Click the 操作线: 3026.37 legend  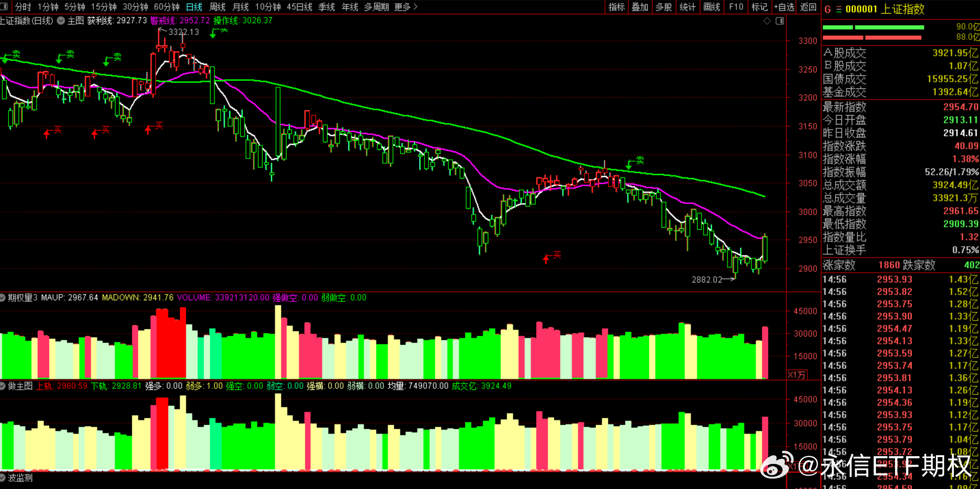point(243,21)
